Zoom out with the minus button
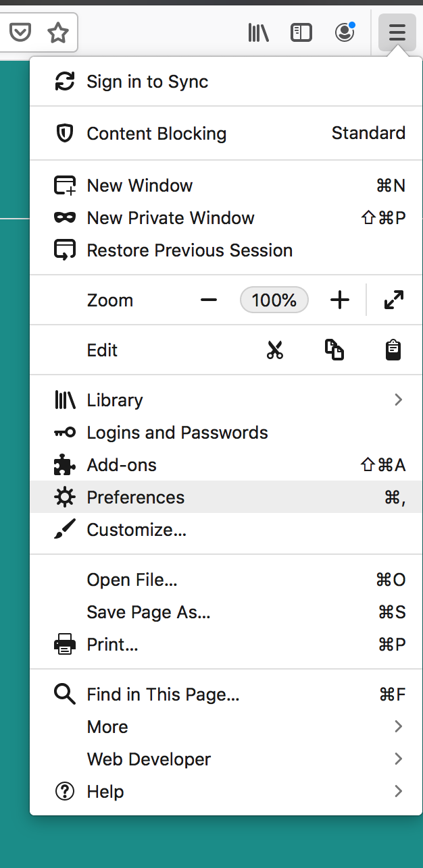The width and height of the screenshot is (423, 868). tap(209, 300)
